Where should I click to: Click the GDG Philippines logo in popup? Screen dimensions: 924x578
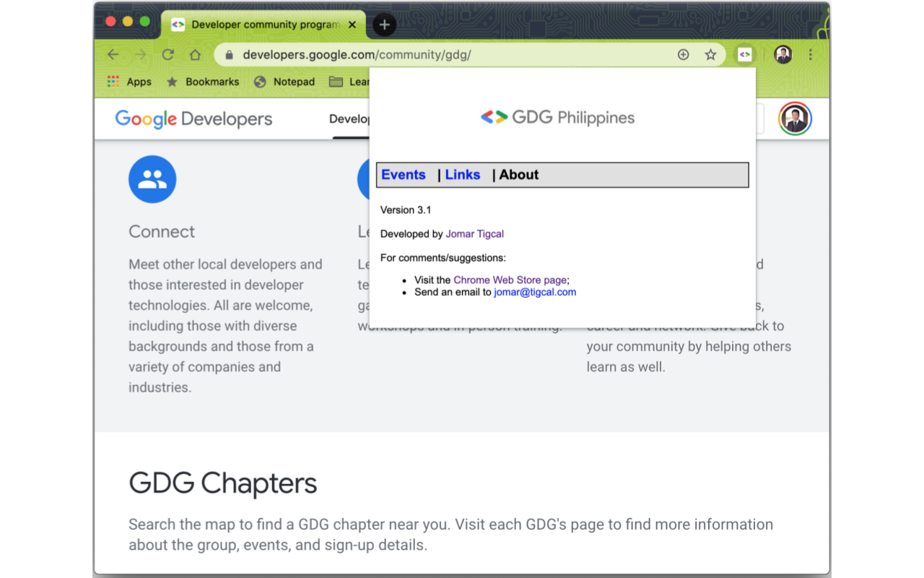click(557, 117)
